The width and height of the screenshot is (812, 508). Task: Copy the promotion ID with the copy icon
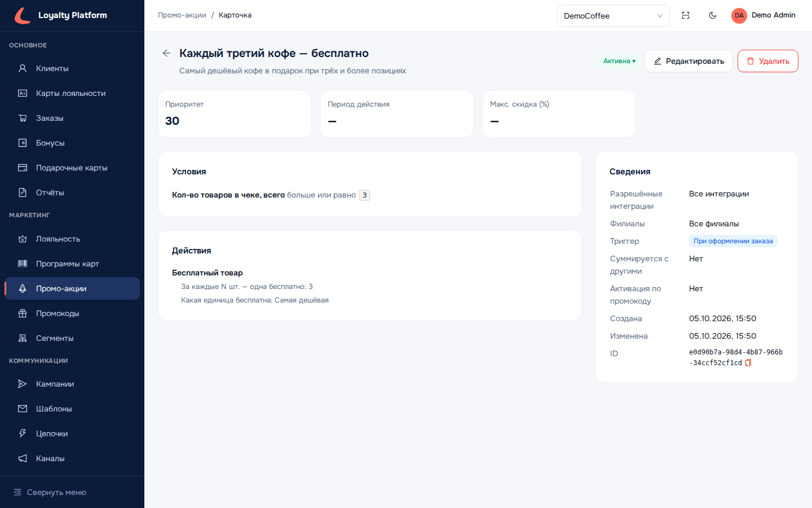748,363
